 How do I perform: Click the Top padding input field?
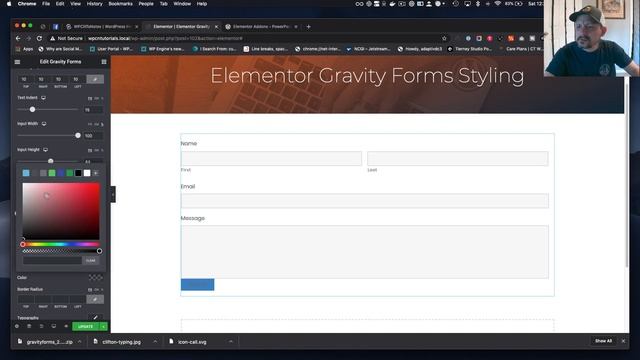tap(26, 79)
